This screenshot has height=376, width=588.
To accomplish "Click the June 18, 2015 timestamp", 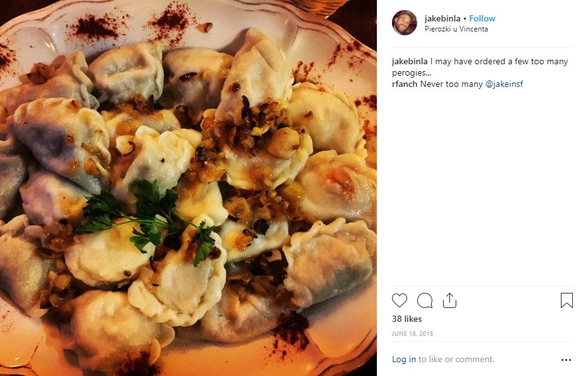I will tap(412, 333).
